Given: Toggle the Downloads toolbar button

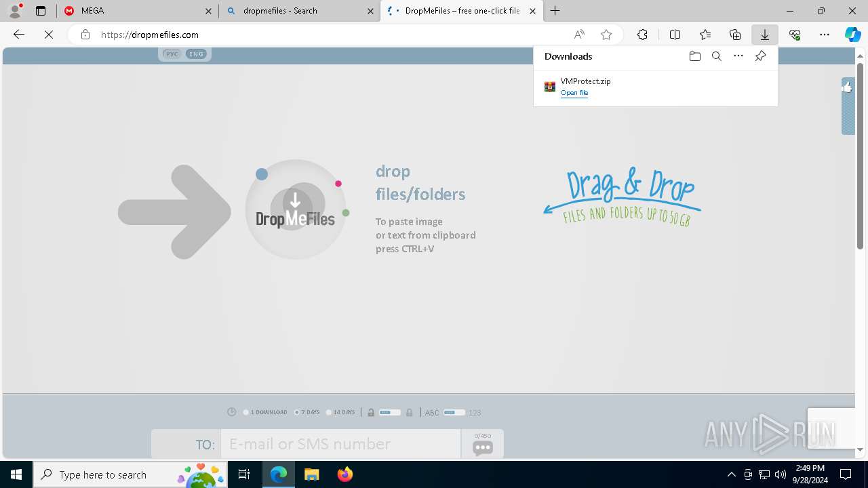Looking at the screenshot, I should click(x=764, y=35).
